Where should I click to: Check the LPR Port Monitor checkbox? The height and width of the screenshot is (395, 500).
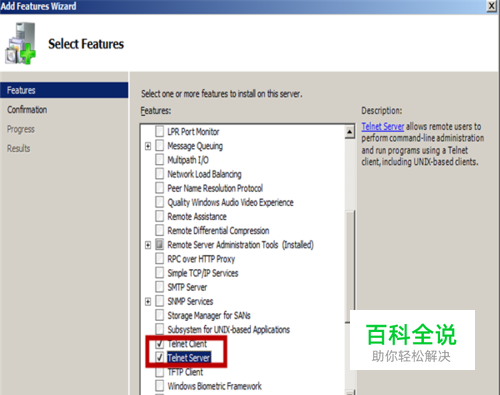[x=160, y=131]
